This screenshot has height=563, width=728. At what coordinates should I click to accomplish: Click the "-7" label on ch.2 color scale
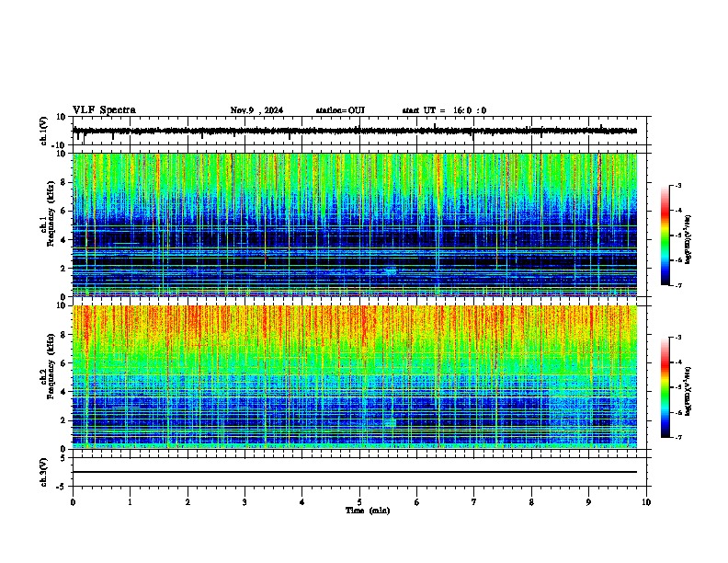(678, 437)
